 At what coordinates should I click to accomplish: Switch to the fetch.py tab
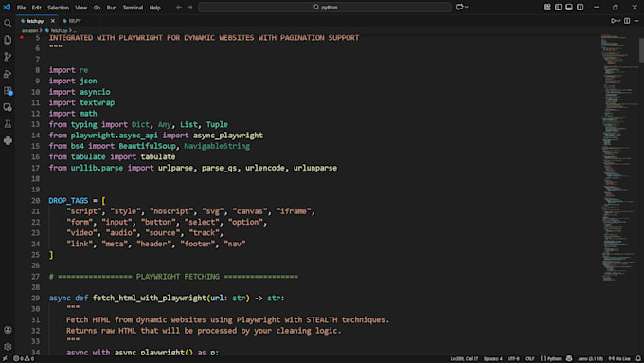pos(35,21)
